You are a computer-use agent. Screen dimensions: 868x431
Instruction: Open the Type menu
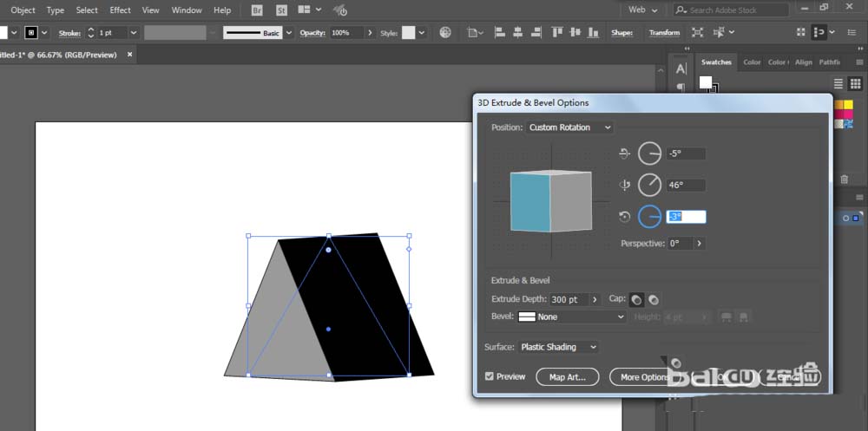[x=56, y=10]
